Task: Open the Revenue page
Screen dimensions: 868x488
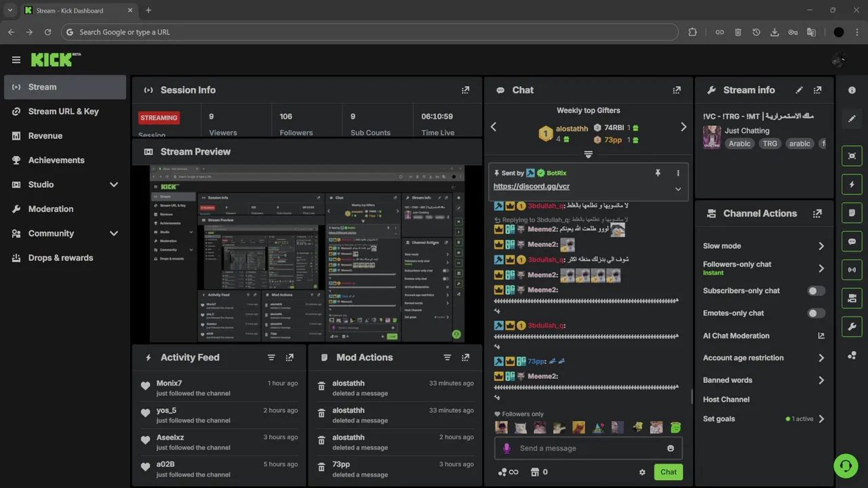Action: click(x=65, y=136)
